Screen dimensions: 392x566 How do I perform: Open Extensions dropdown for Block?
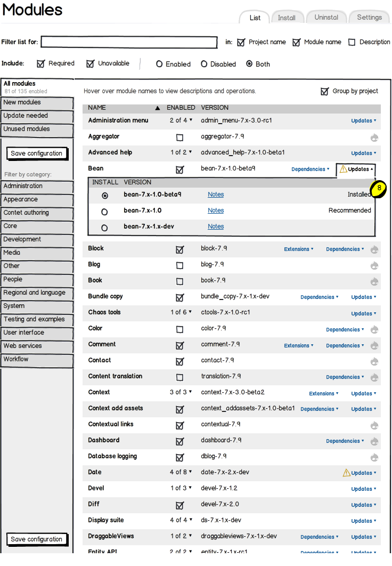point(299,249)
